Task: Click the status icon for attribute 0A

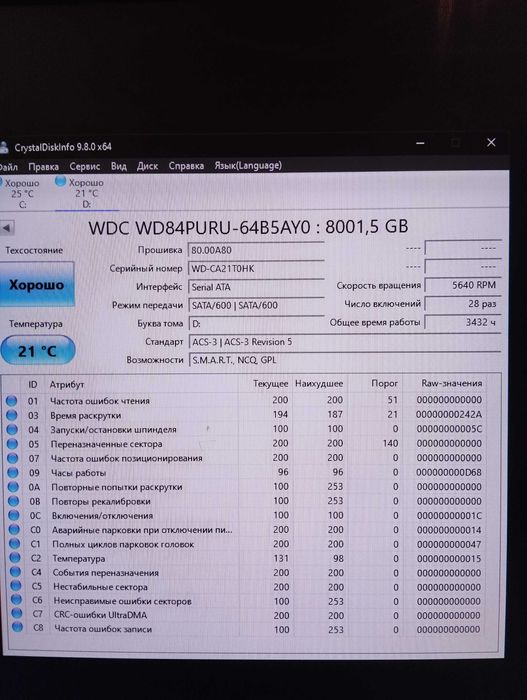Action: click(13, 487)
